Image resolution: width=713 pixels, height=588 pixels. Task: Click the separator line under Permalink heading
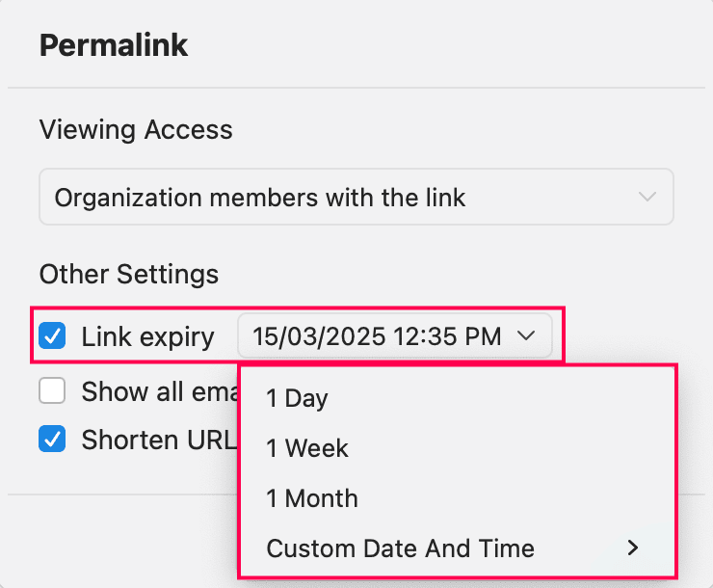tap(356, 88)
